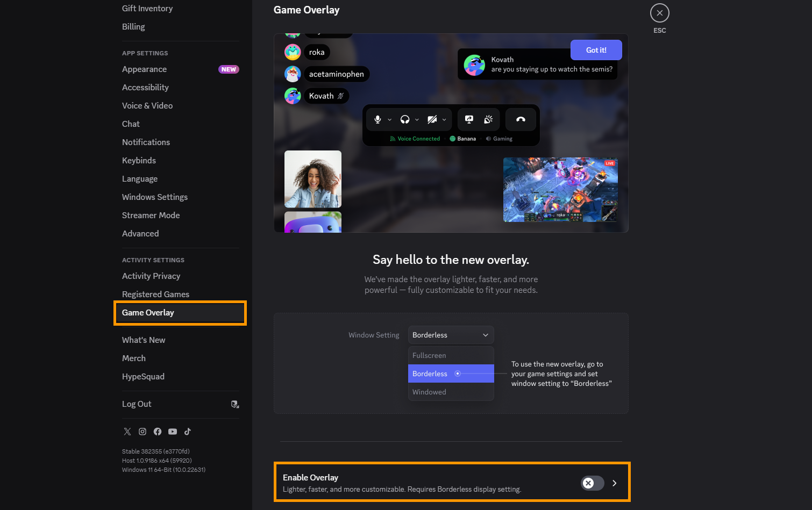Viewport: 812px width, 510px height.
Task: Open the TikTok social icon
Action: (188, 432)
